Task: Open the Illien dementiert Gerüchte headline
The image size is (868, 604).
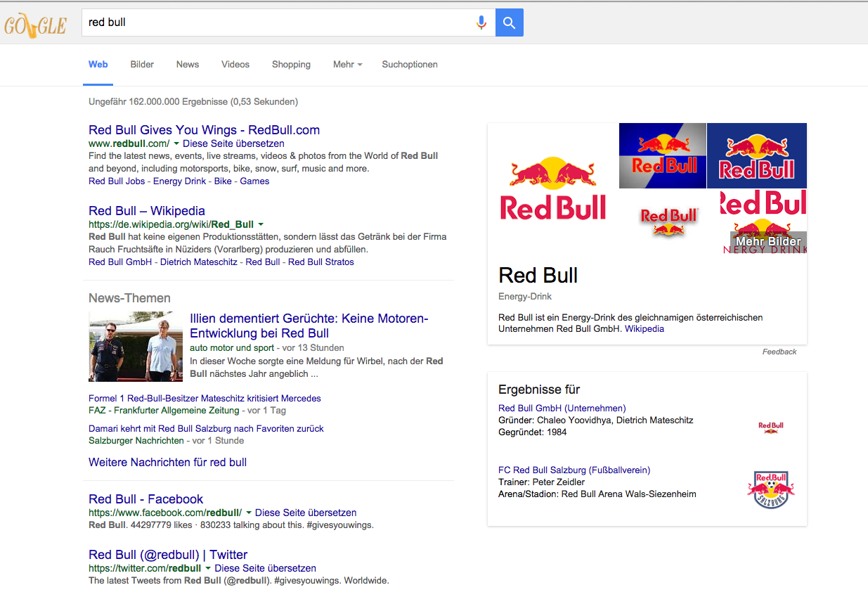Action: coord(309,326)
